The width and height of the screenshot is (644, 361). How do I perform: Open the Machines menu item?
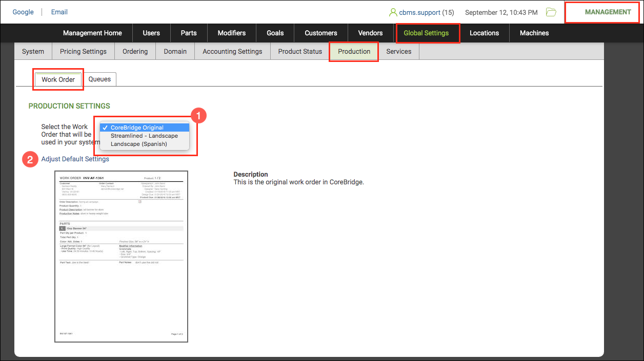pyautogui.click(x=534, y=33)
